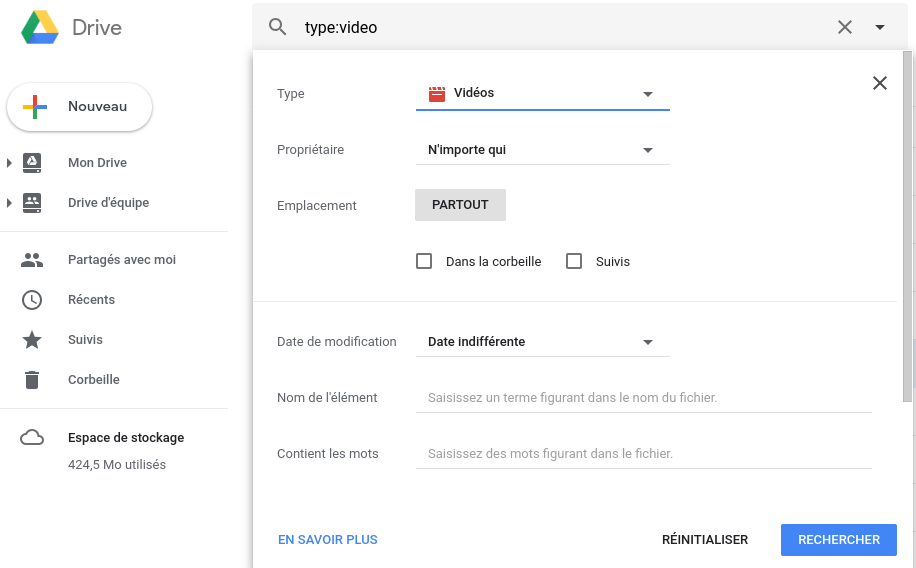Expand the Drive d'équipe tree
This screenshot has height=568, width=916.
pyautogui.click(x=9, y=203)
